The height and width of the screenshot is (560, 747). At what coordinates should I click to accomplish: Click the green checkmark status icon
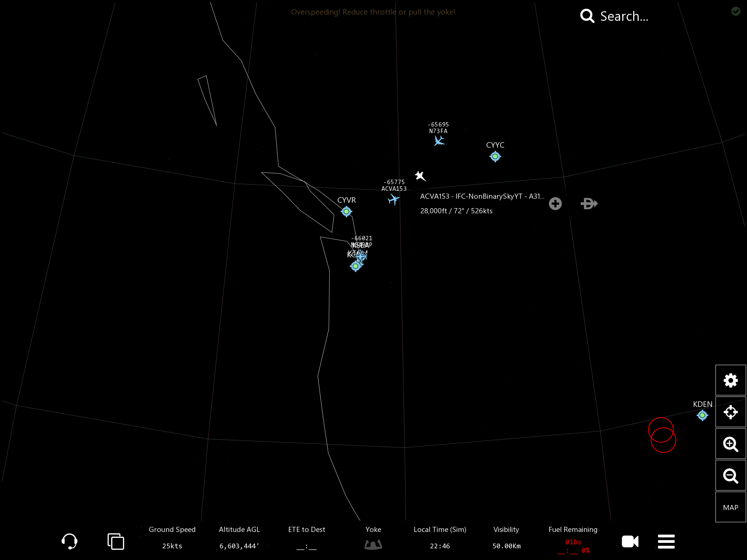(736, 11)
